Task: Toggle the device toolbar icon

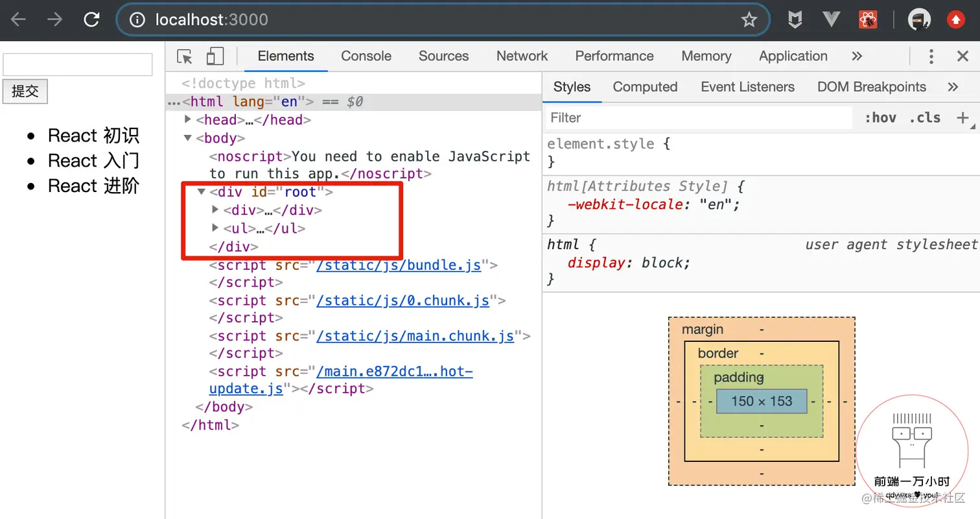Action: tap(215, 56)
